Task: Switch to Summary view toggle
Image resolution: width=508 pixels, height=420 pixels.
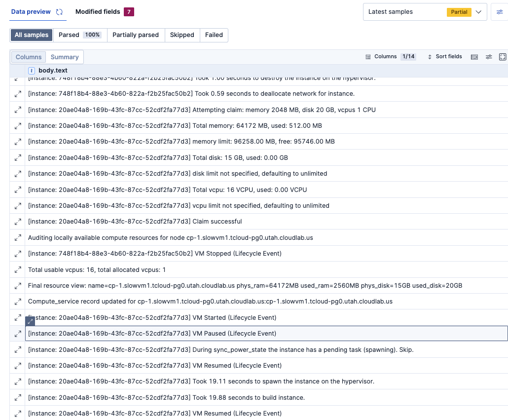Action: pos(65,57)
